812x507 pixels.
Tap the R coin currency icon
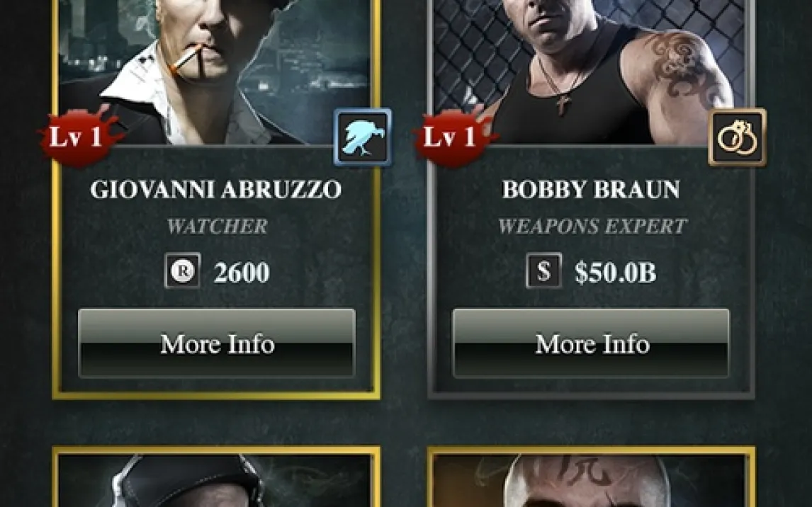point(182,270)
